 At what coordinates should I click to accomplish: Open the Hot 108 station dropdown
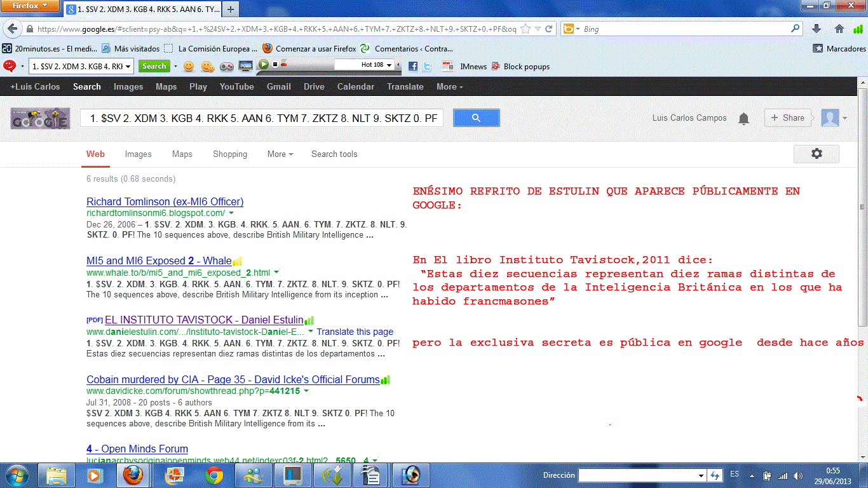tap(389, 65)
